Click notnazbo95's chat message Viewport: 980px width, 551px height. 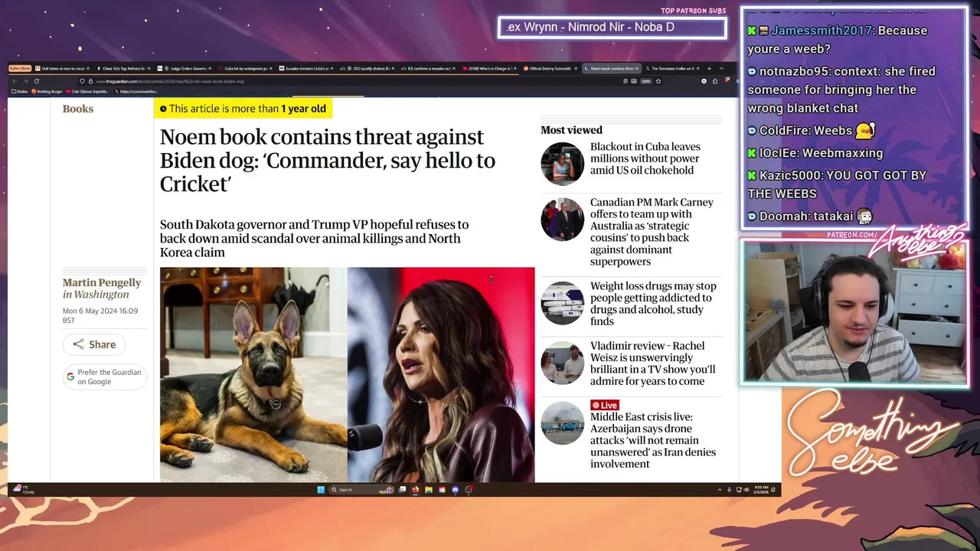click(x=841, y=90)
